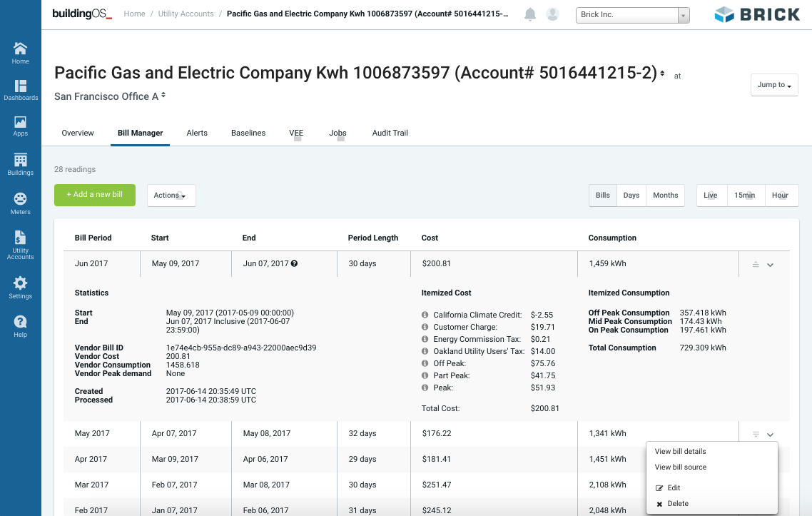Click the 28 readings label
This screenshot has height=516, width=812.
click(x=75, y=169)
